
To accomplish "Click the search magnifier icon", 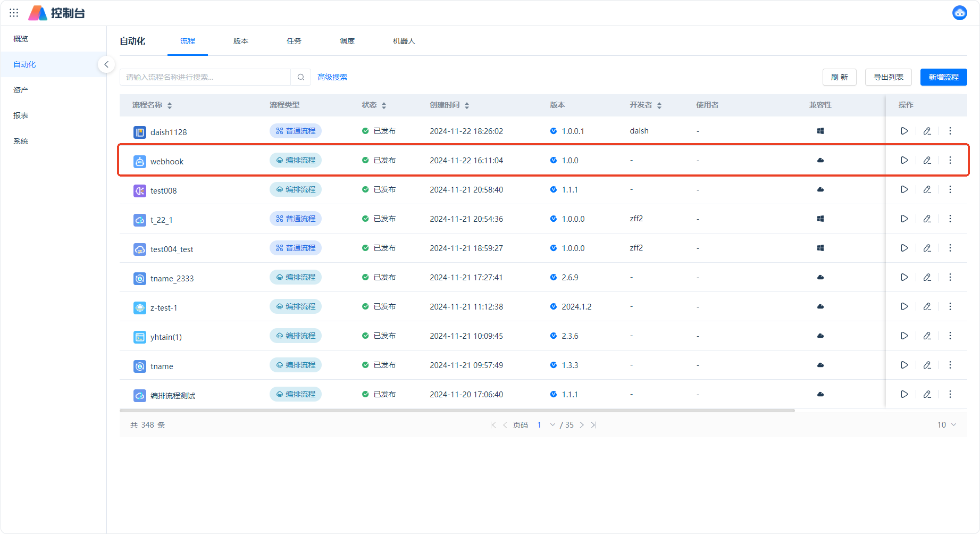I will (300, 77).
